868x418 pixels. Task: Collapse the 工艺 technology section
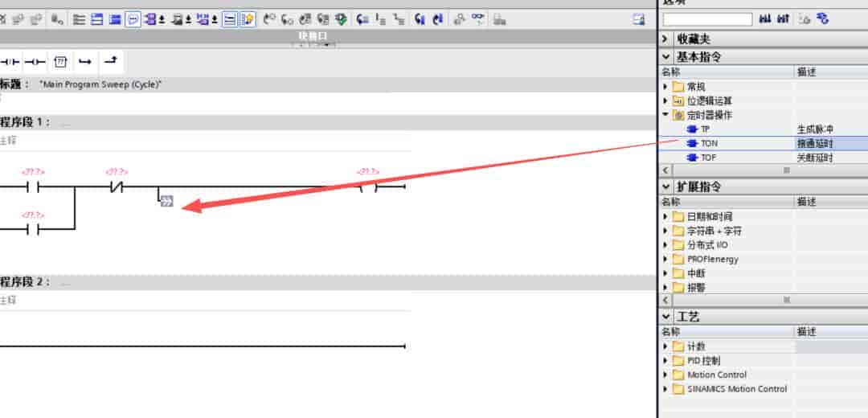click(x=665, y=317)
